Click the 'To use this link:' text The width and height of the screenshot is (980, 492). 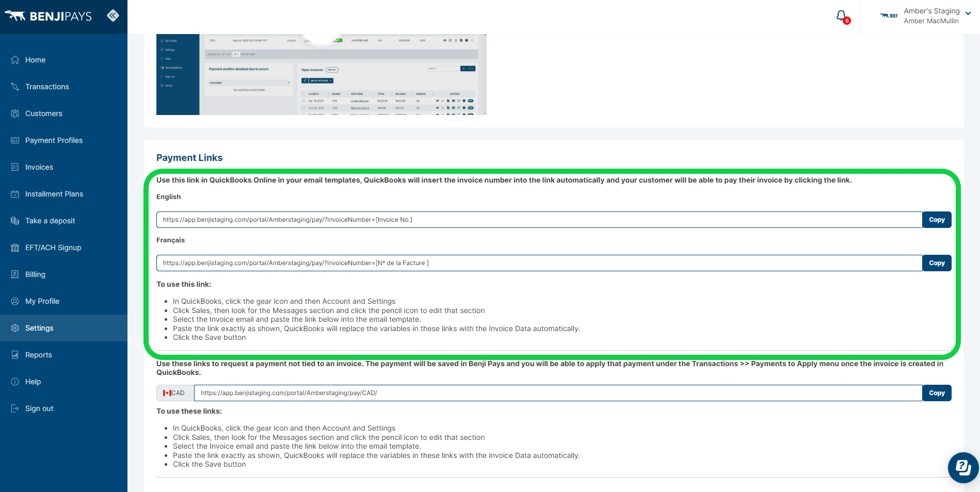click(x=184, y=284)
